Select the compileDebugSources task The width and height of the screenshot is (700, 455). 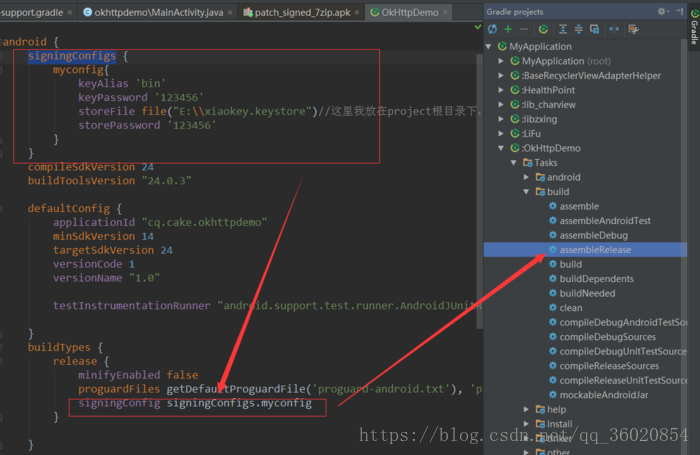coord(608,337)
